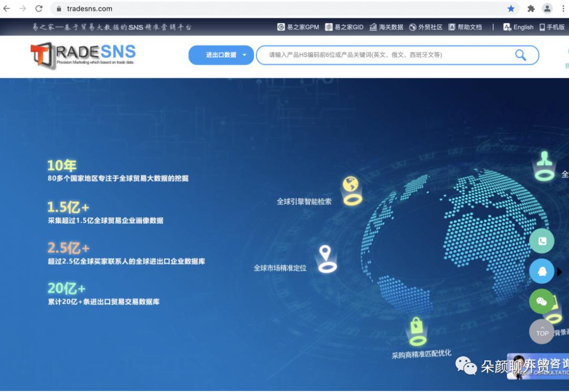Open QQ contact via penguin icon
The image size is (569, 392).
click(x=542, y=271)
